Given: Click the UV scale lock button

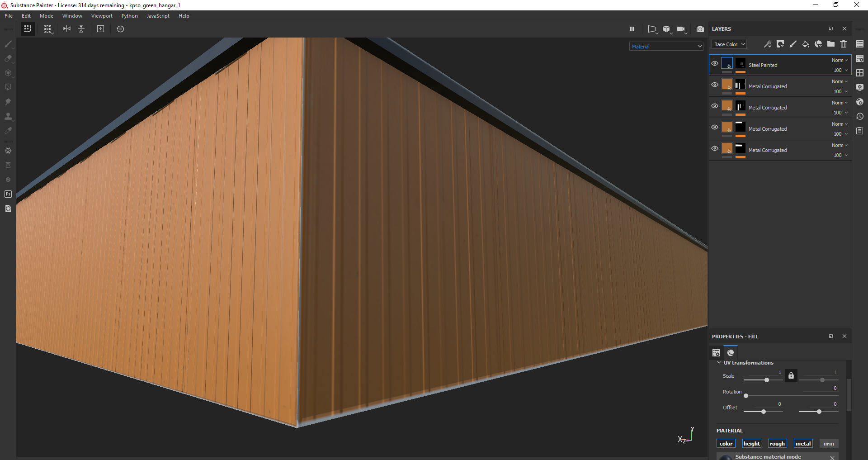Looking at the screenshot, I should [x=791, y=376].
